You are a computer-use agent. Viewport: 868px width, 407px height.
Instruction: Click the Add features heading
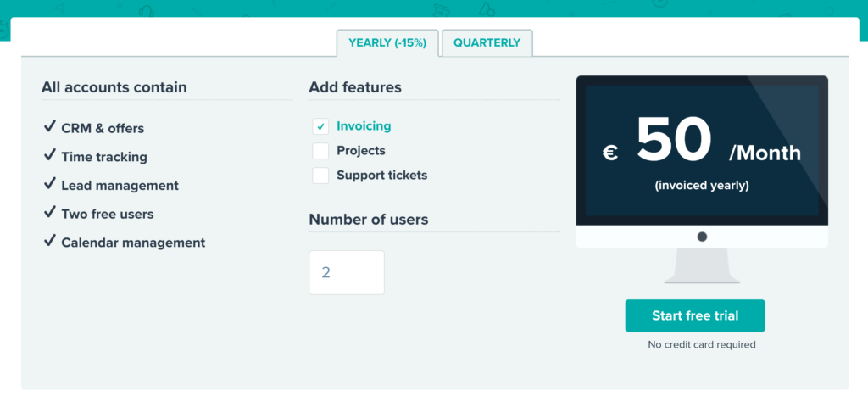point(355,87)
